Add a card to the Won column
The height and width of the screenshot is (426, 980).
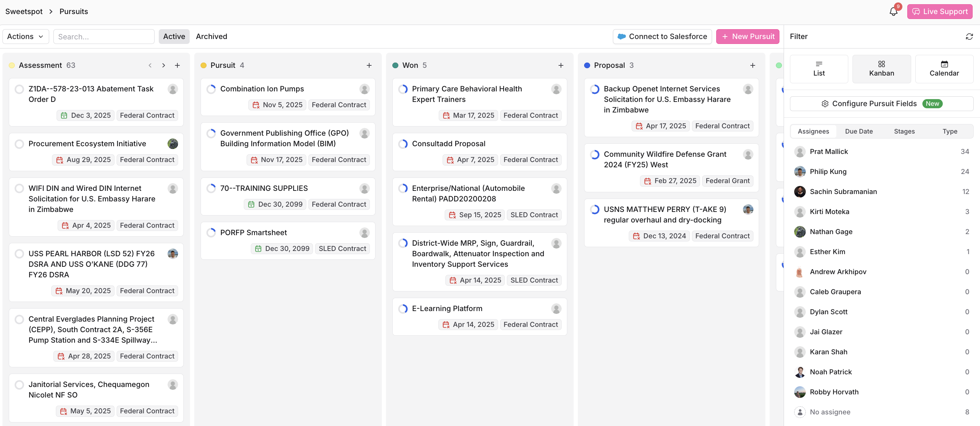[560, 65]
